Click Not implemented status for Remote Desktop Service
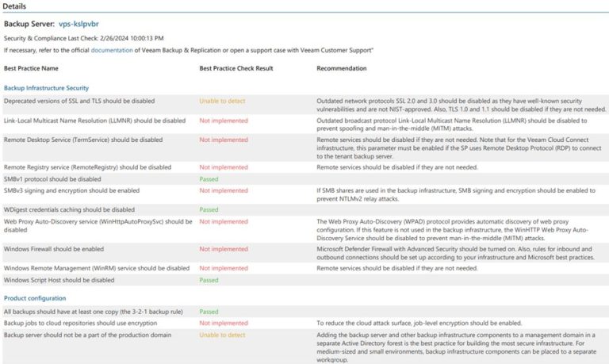Screen dimensions: 609x364 point(224,140)
